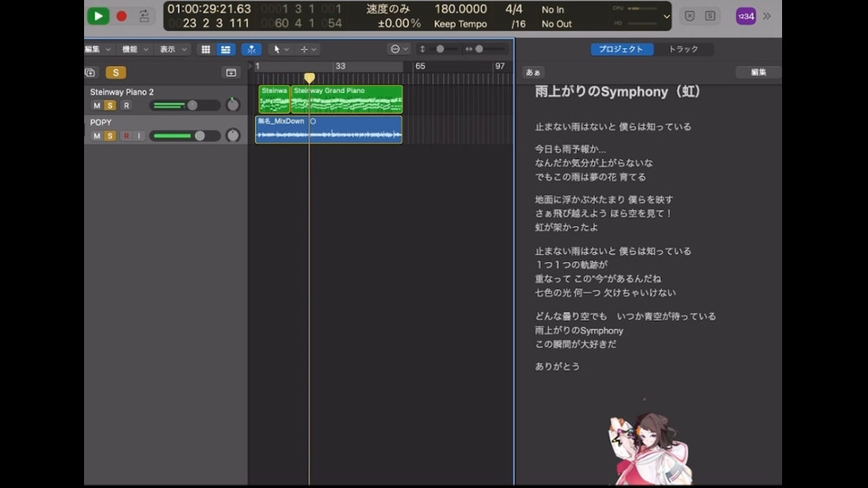Click the Keep Tempo setting

pos(460,23)
